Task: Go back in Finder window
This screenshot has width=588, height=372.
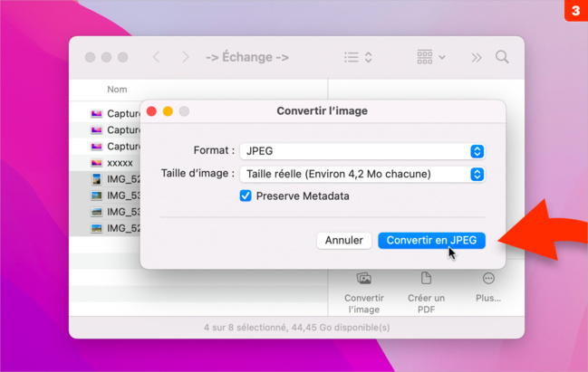Action: [x=157, y=57]
